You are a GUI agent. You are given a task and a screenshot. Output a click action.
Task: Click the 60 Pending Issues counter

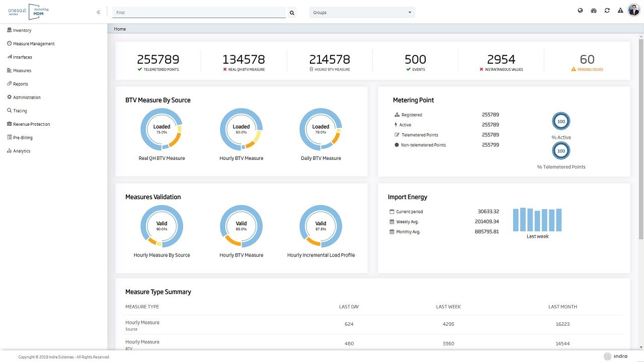pyautogui.click(x=587, y=62)
